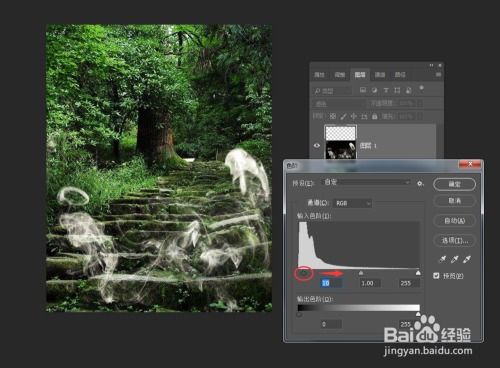Screen dimensions: 500x368
Task: Toggle the layer filter on/off switch
Action: pos(421,88)
